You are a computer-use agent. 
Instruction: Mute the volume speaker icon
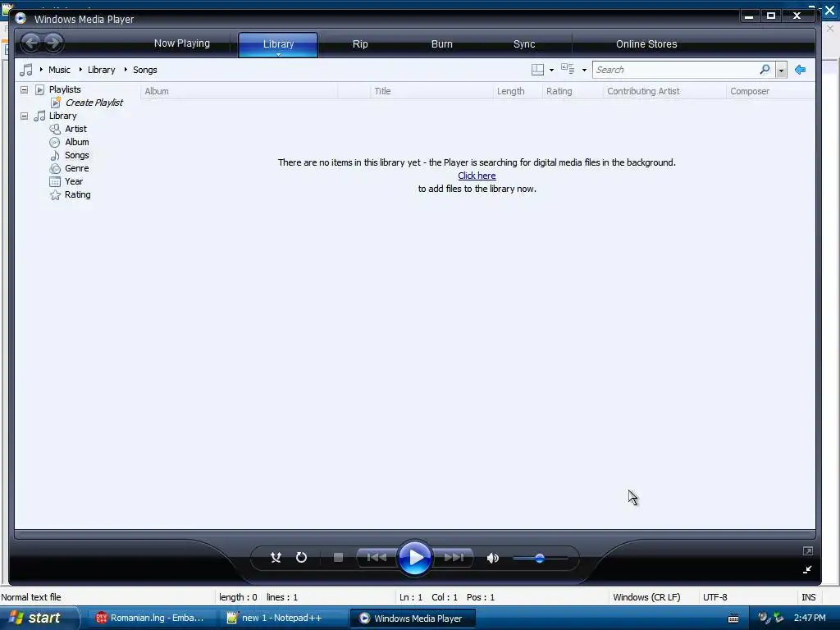click(493, 558)
